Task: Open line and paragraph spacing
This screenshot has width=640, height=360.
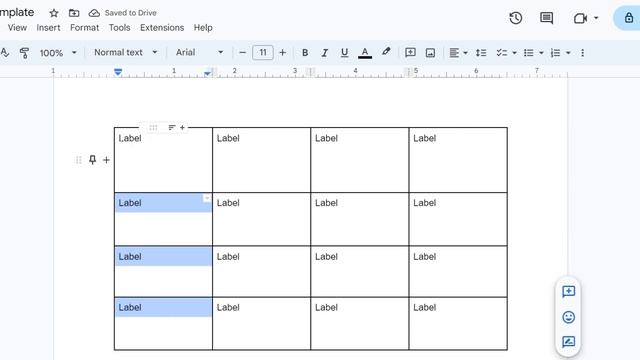Action: tap(481, 53)
